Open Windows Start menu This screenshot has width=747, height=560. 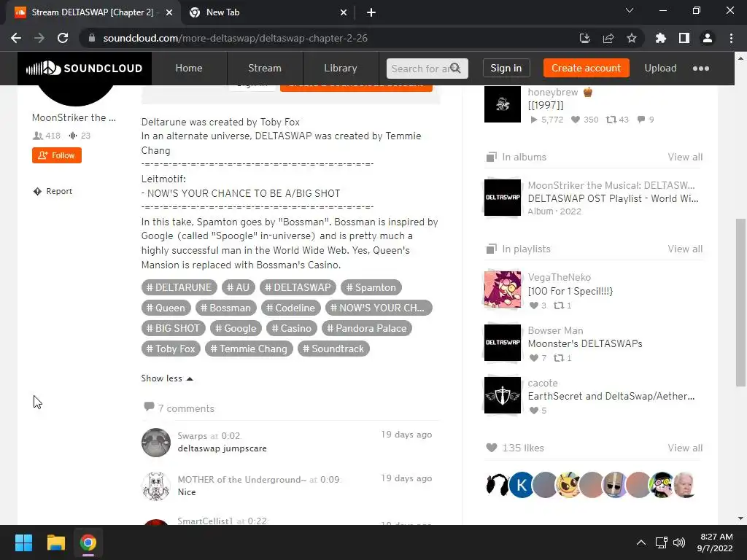point(23,542)
